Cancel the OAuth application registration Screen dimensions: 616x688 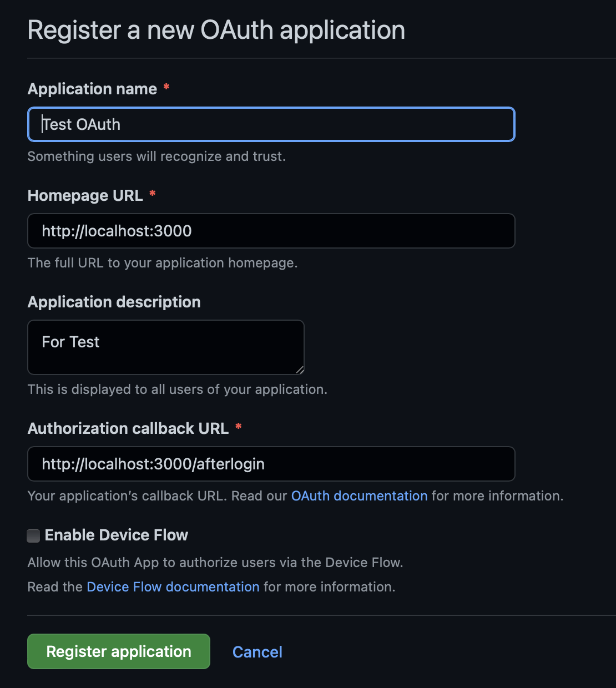click(257, 652)
